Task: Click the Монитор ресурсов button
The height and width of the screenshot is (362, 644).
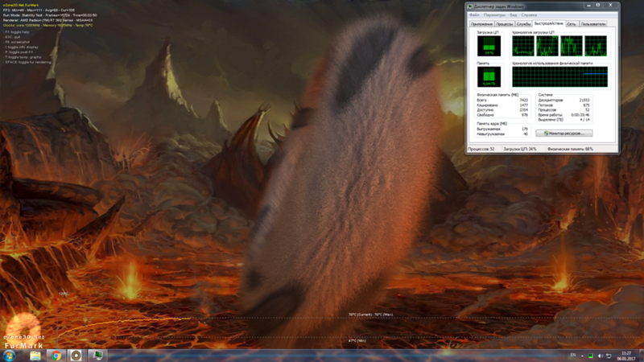Action: pos(564,134)
